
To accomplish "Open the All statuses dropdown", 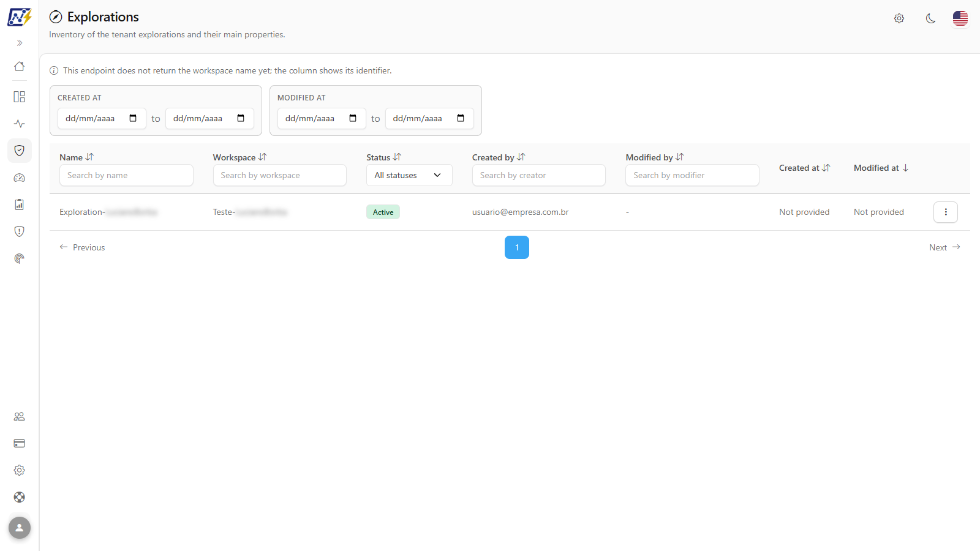I will (409, 175).
